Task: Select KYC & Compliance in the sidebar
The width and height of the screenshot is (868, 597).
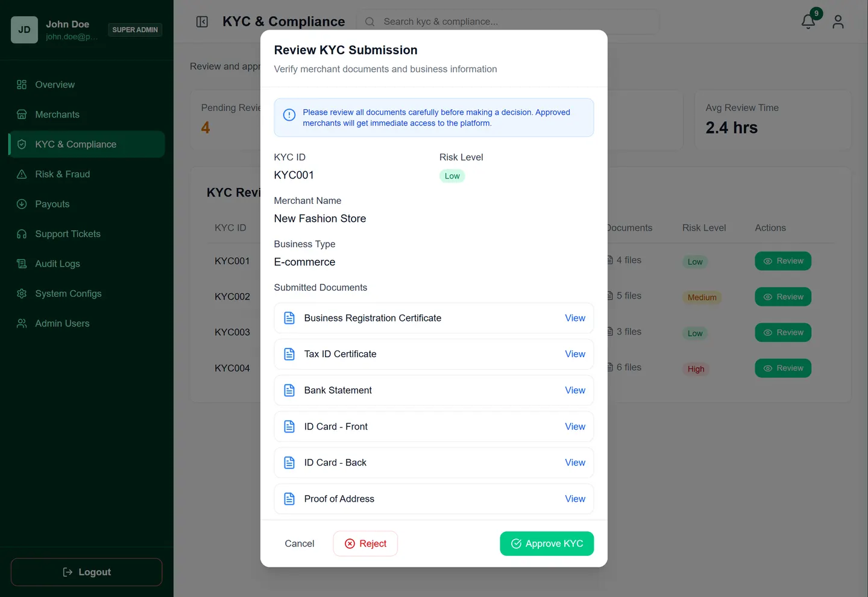Action: 87,144
